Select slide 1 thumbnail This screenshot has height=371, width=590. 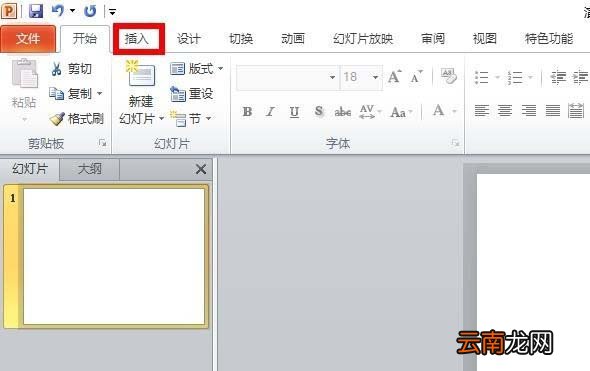(x=114, y=256)
